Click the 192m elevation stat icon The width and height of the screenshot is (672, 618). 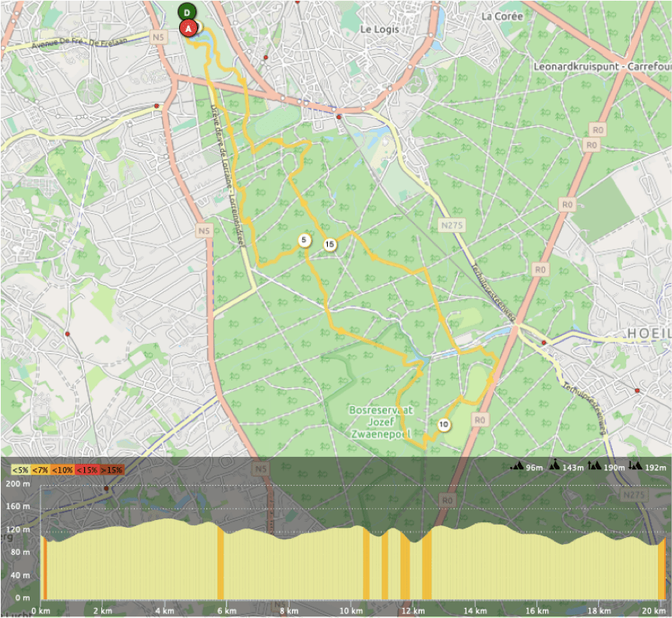coord(635,466)
